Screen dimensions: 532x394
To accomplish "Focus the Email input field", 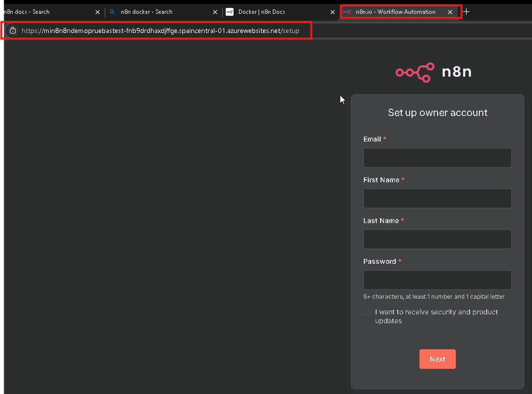I will [437, 158].
